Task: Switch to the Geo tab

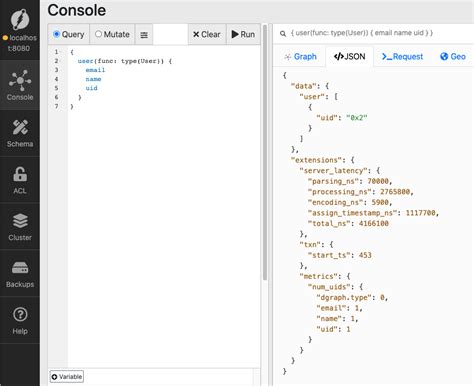Action: 453,57
